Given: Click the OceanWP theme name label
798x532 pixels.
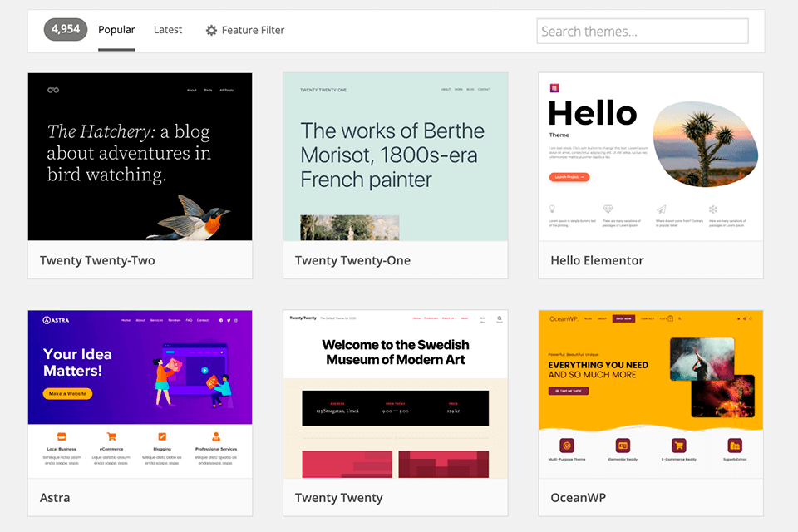Looking at the screenshot, I should click(579, 497).
